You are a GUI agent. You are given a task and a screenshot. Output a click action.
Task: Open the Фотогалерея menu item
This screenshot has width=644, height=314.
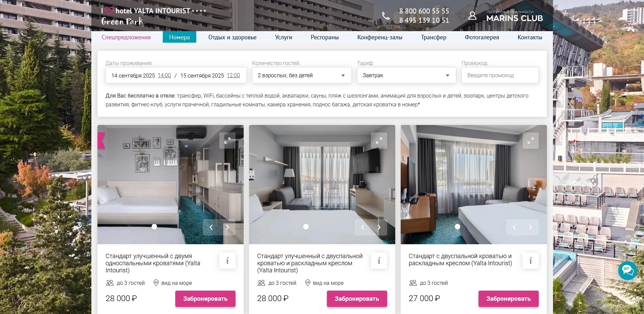pos(482,37)
